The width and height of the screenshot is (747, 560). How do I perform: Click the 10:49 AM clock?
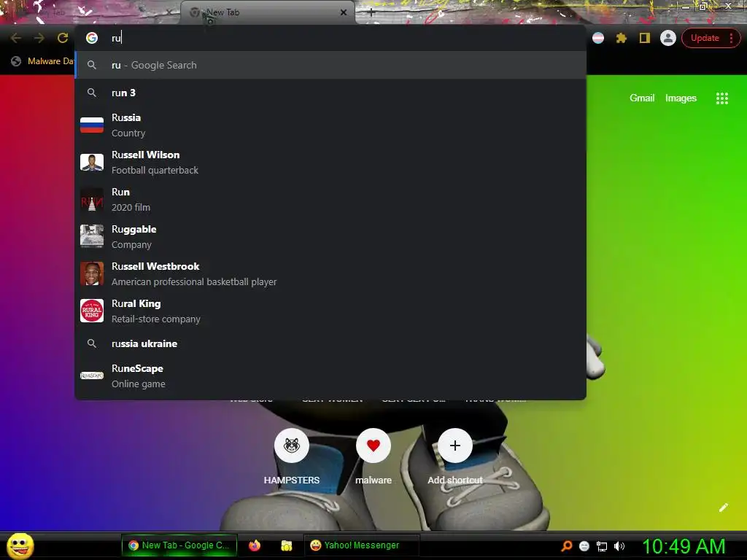pyautogui.click(x=684, y=546)
